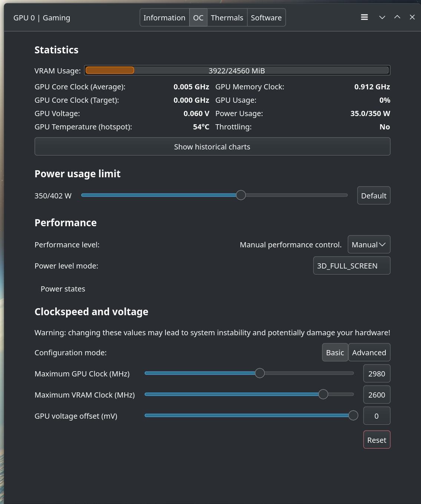The image size is (421, 504).
Task: Click the power usage limit slider handle
Action: (x=241, y=195)
